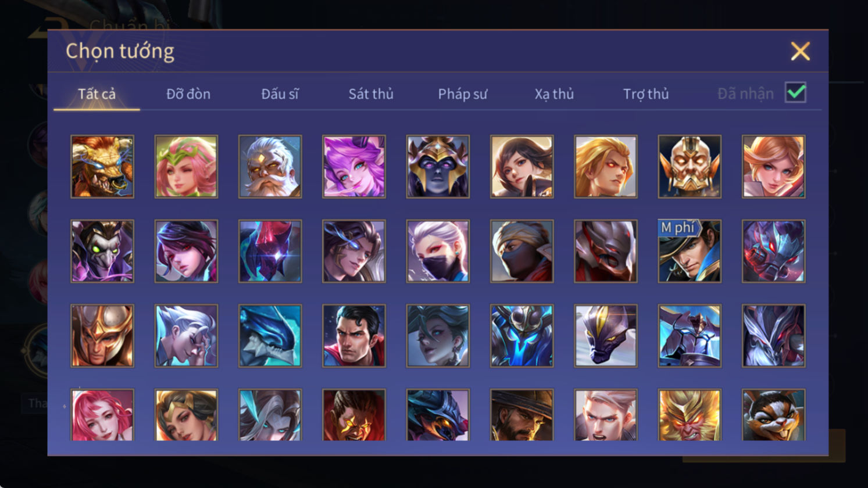Open the 'Sát thủ' tab

click(x=371, y=94)
